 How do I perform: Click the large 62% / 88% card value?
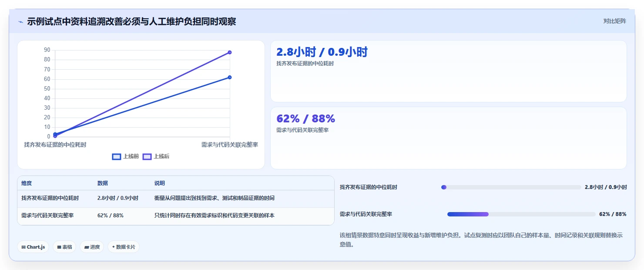(306, 118)
